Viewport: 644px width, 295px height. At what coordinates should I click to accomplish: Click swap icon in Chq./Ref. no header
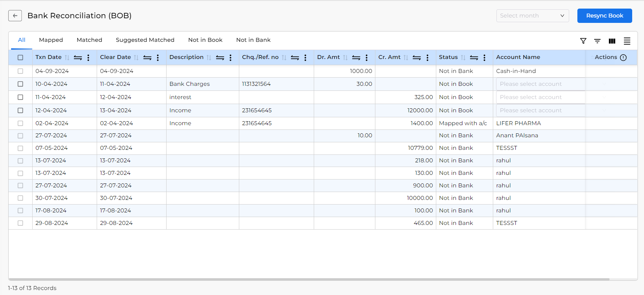pos(295,58)
